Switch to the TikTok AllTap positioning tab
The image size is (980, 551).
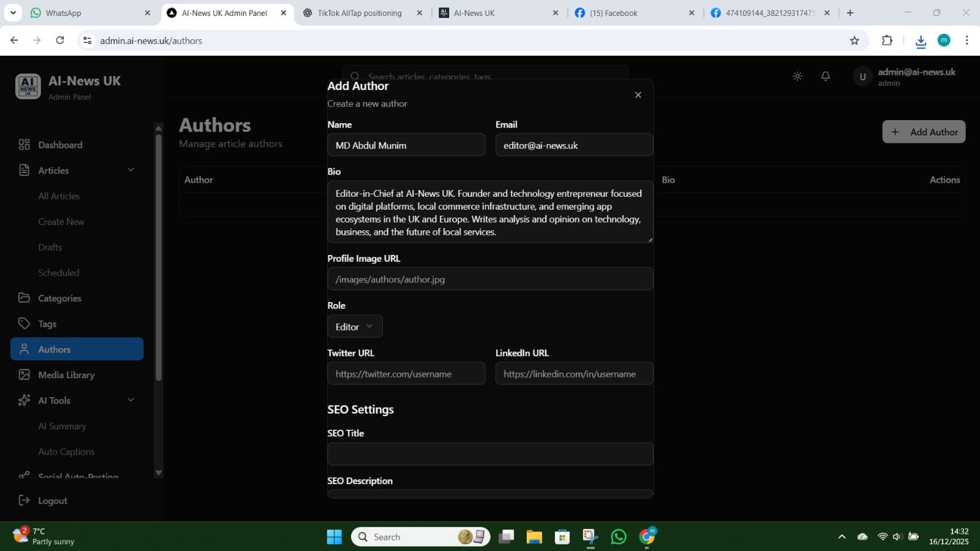[x=360, y=13]
